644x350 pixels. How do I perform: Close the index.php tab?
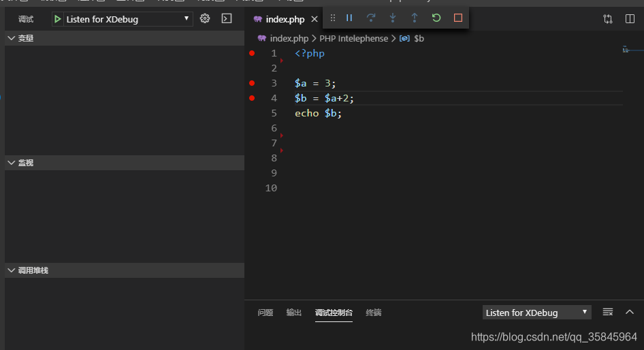click(315, 19)
